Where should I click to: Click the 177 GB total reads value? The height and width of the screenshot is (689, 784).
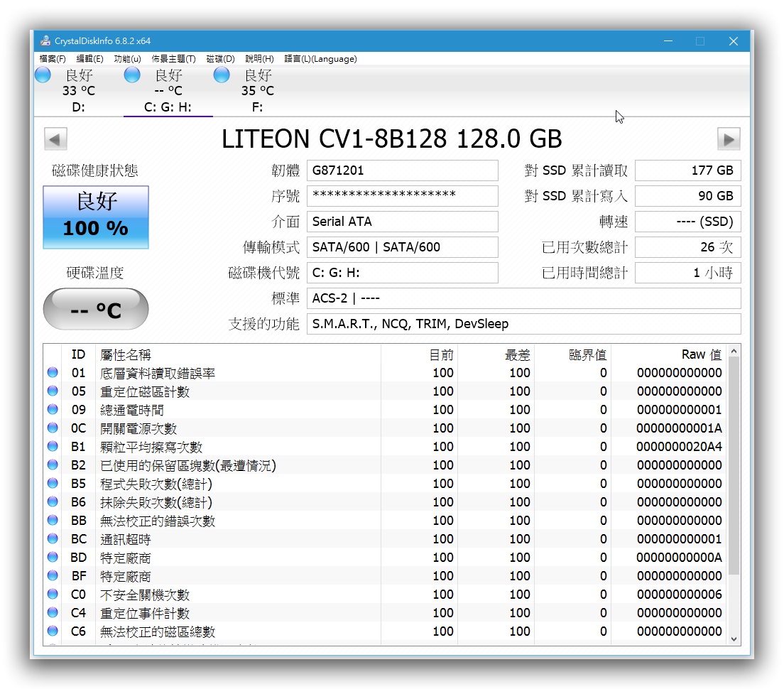pyautogui.click(x=687, y=170)
